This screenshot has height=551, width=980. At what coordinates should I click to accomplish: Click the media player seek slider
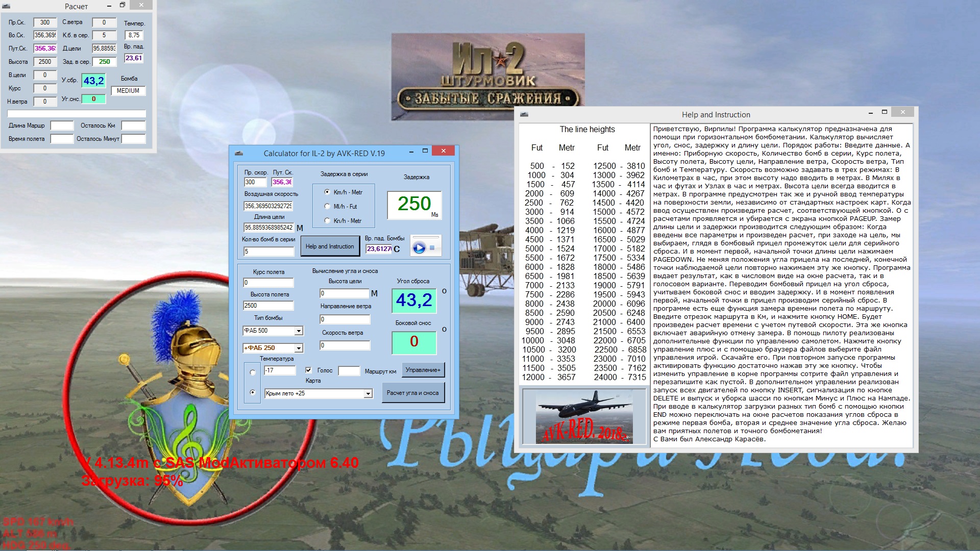[x=425, y=238]
